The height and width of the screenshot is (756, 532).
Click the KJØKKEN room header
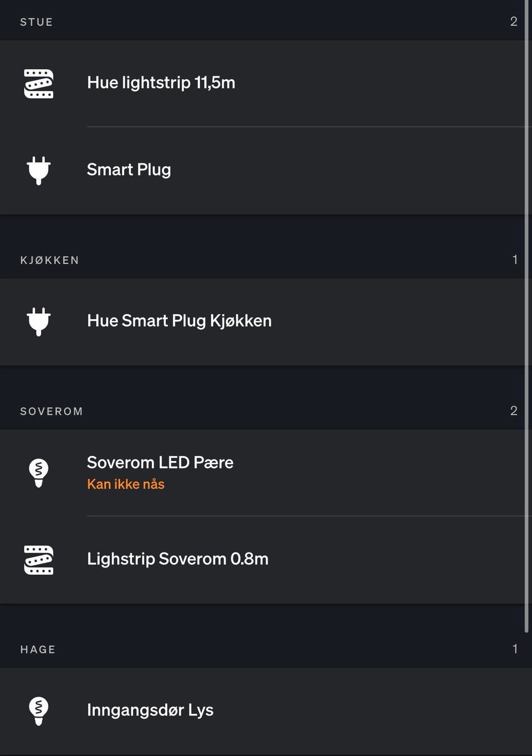point(50,260)
